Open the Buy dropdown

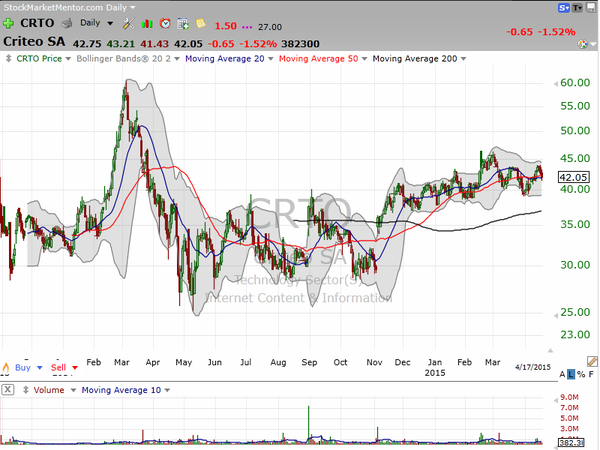(39, 368)
